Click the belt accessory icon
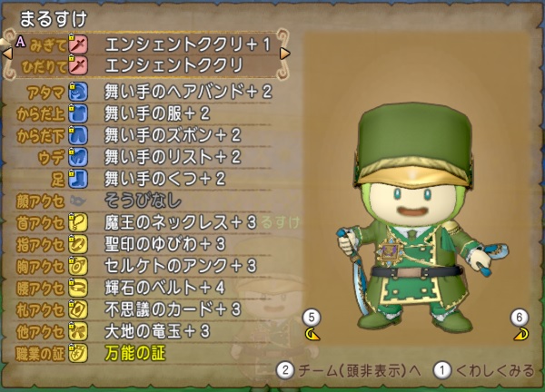545x392 pixels. pyautogui.click(x=78, y=288)
